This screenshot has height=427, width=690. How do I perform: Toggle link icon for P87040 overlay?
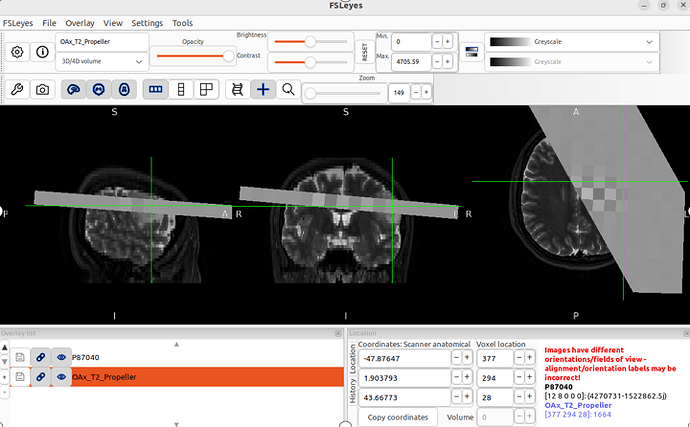click(40, 357)
